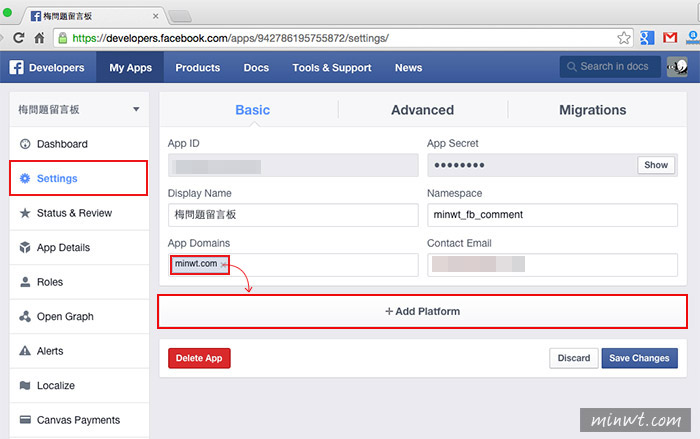This screenshot has height=439, width=700.
Task: Open Roles in the sidebar
Action: click(x=79, y=282)
